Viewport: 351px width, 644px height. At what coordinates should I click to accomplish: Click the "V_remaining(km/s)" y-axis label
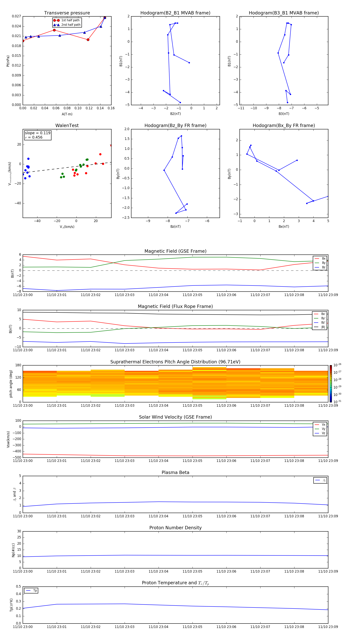tap(10, 173)
